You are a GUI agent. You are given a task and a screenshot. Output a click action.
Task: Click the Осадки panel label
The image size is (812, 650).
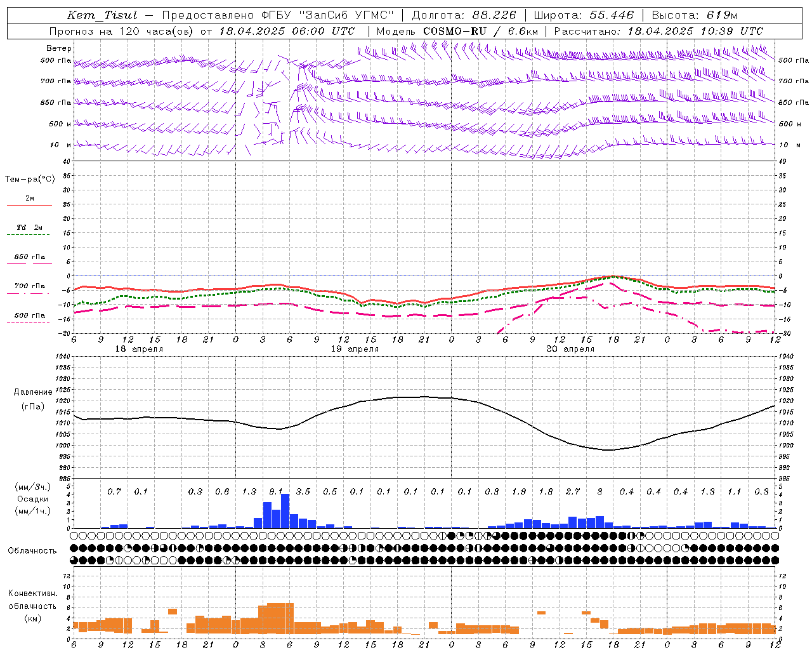32,500
